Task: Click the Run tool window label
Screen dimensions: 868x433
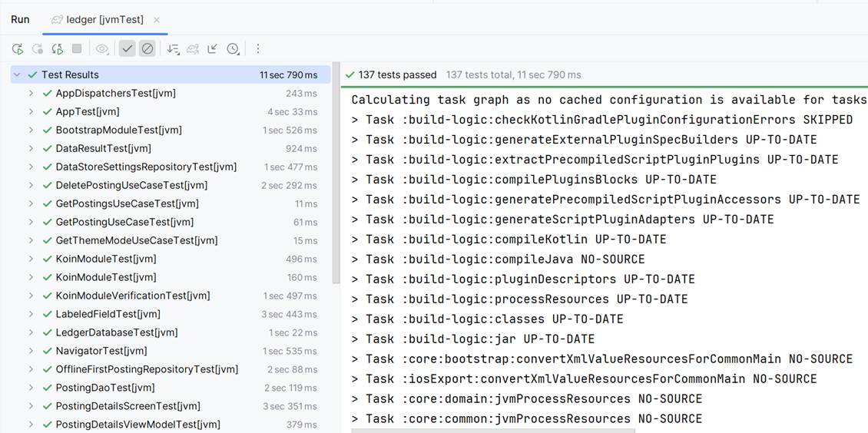Action: [21, 20]
